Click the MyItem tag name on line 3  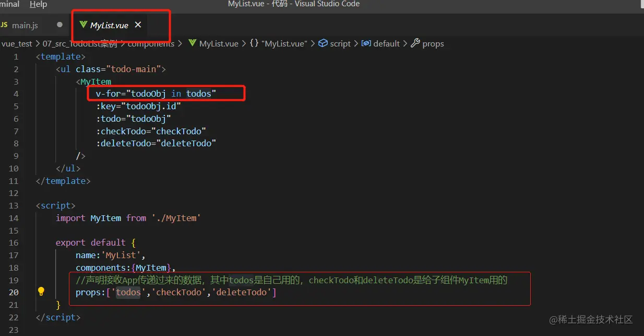coord(96,82)
